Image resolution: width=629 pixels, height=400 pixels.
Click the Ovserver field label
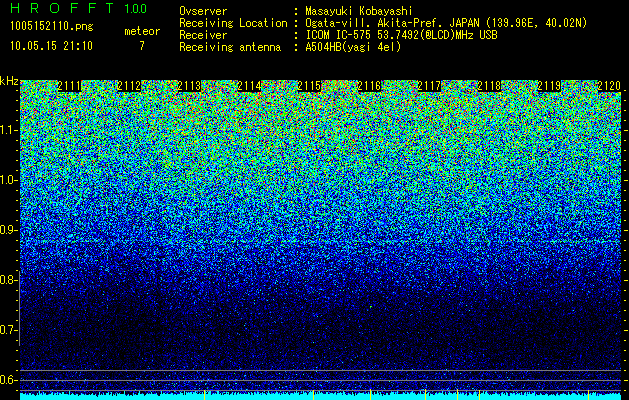pos(203,11)
